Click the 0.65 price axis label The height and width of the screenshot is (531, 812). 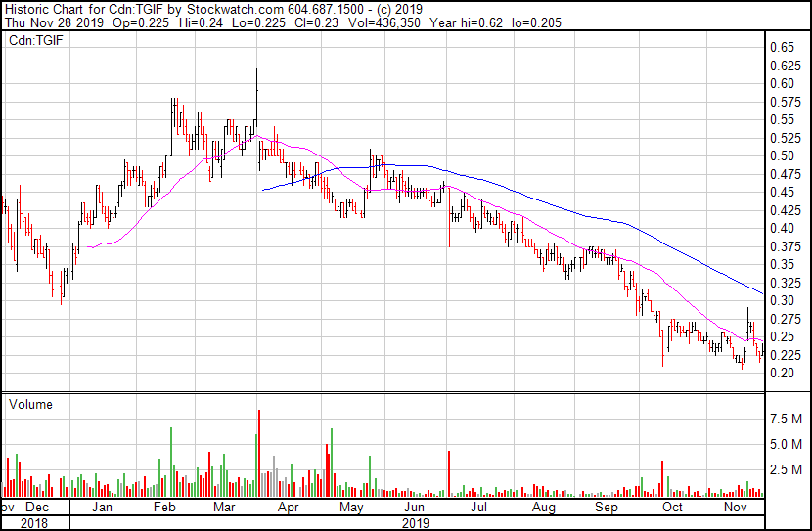[782, 47]
